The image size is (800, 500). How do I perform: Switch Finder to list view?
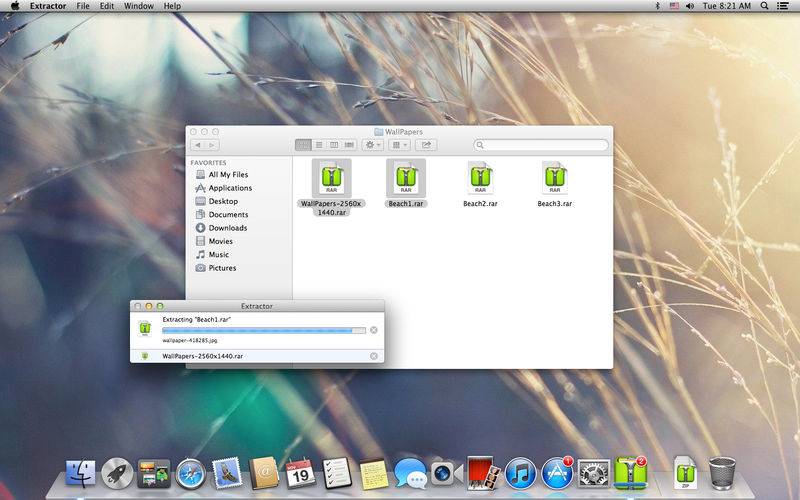coord(319,145)
